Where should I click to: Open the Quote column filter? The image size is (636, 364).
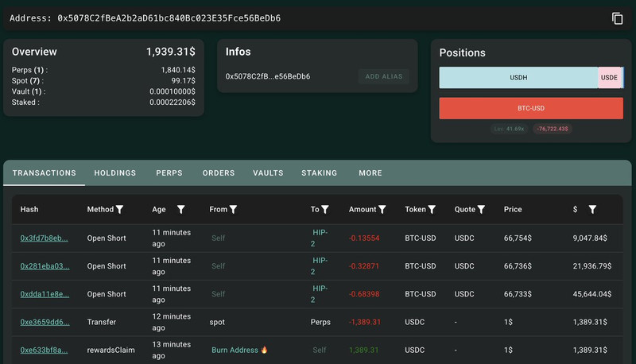click(x=481, y=210)
